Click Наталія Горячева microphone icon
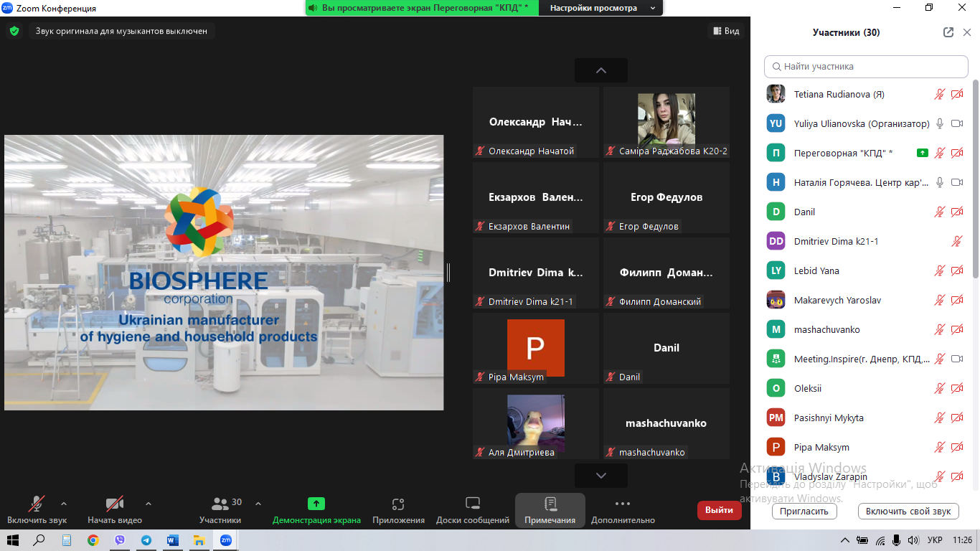Screen dimensions: 980x551 pos(940,182)
